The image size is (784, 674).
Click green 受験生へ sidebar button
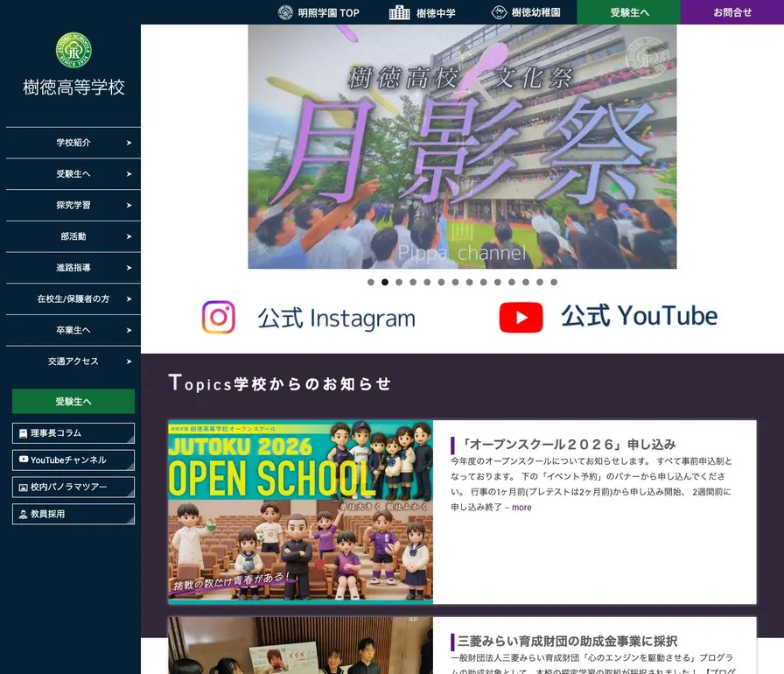(x=73, y=402)
